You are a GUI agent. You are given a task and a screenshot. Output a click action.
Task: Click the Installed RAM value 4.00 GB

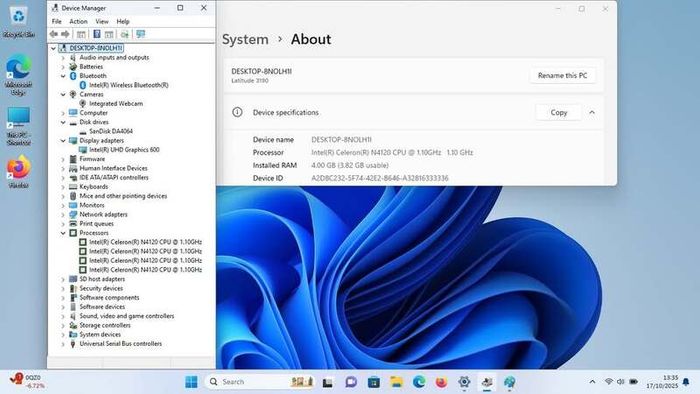(350, 165)
